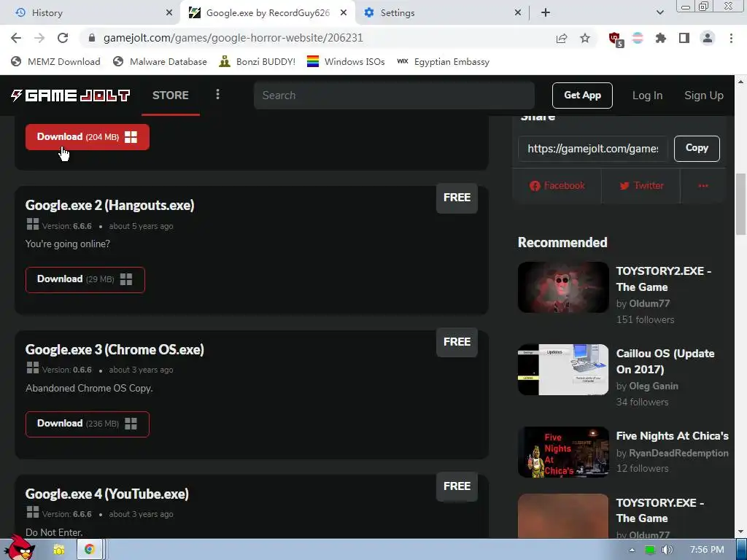Open the Bonzi BUDDY! bookmark
The width and height of the screenshot is (747, 560).
point(257,61)
